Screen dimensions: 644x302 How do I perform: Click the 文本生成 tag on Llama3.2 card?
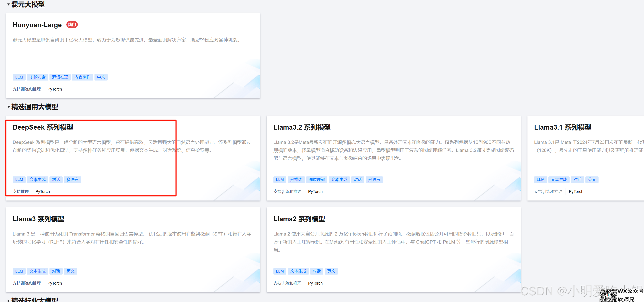pos(339,179)
